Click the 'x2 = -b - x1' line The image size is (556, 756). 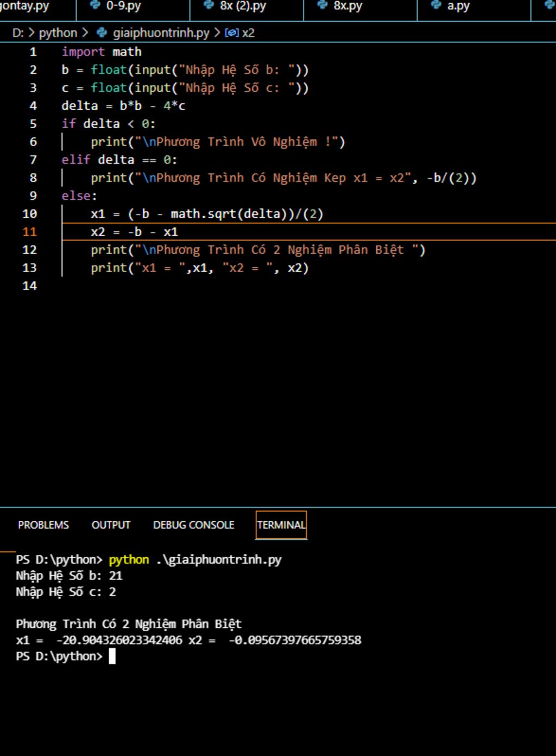coord(134,232)
